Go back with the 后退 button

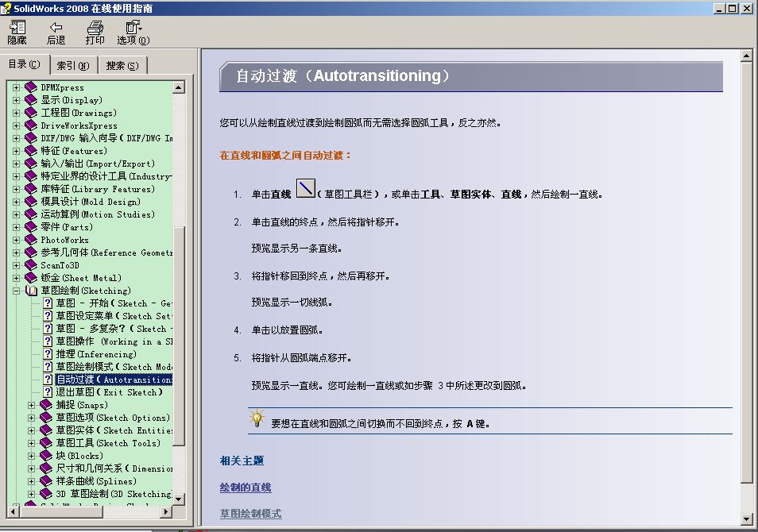click(56, 33)
